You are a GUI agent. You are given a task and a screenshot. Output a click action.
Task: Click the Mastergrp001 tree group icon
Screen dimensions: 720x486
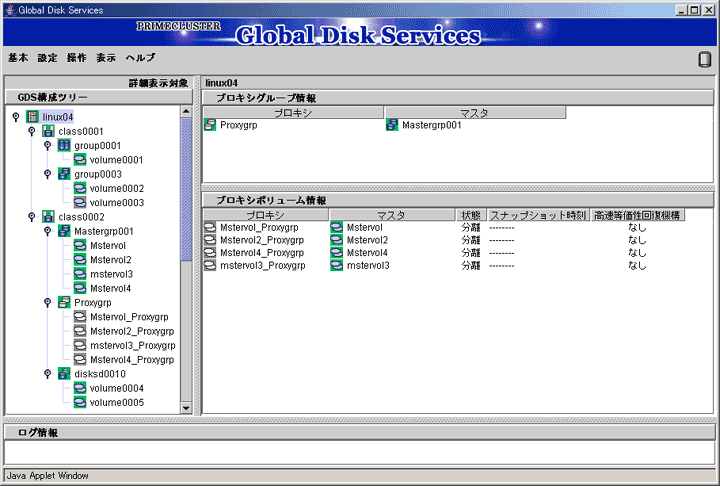coord(64,231)
